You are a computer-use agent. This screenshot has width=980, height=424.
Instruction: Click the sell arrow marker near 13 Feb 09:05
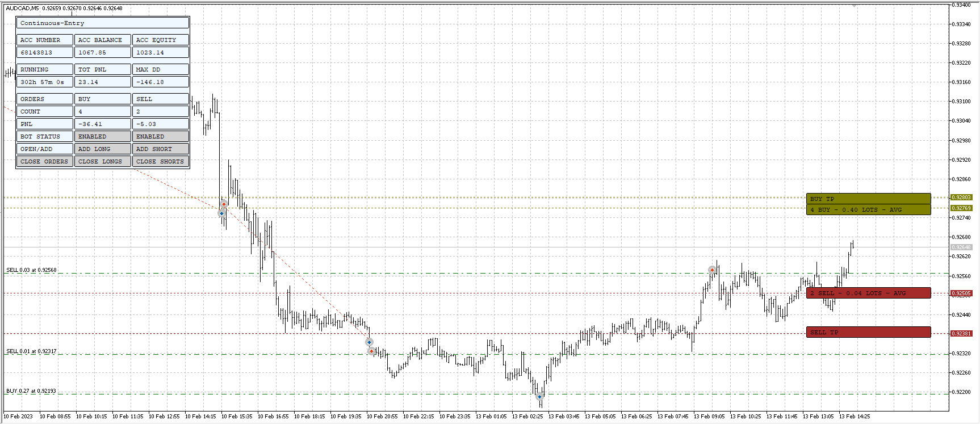[712, 270]
